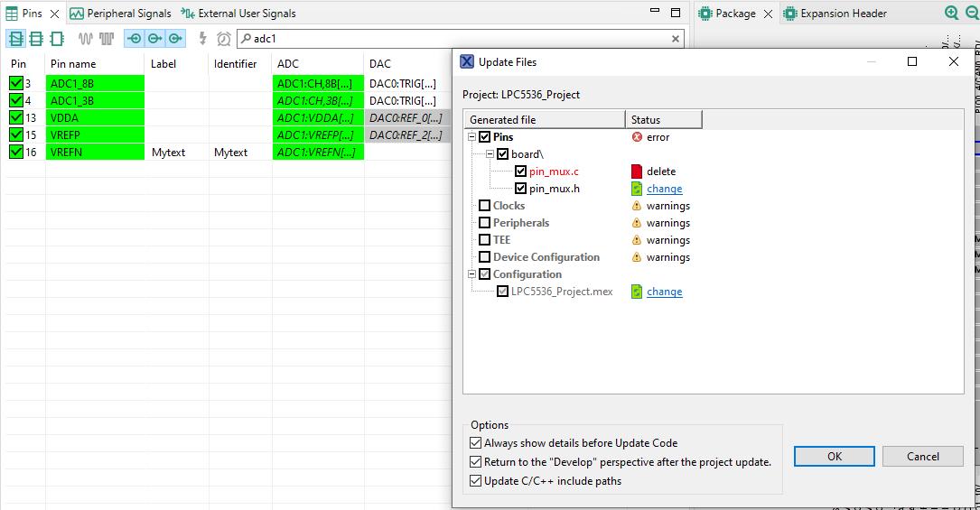Uncheck the board\ folder checkbox

502,154
